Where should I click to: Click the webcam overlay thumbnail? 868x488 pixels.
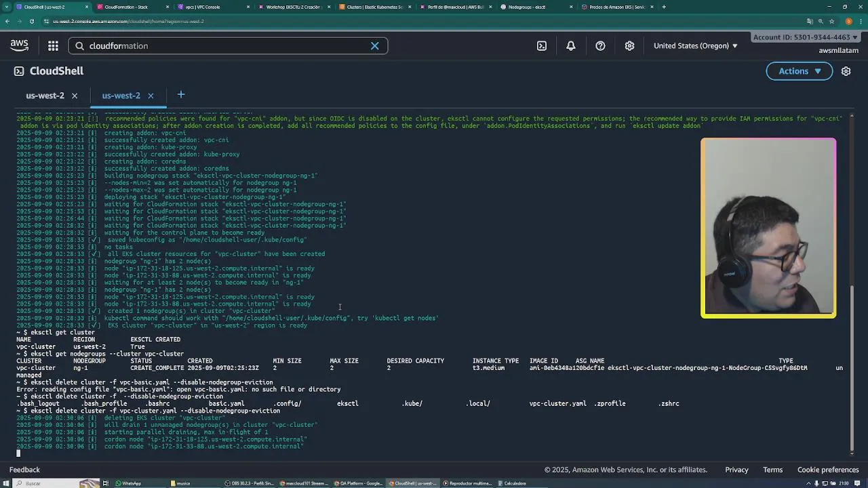click(x=768, y=228)
